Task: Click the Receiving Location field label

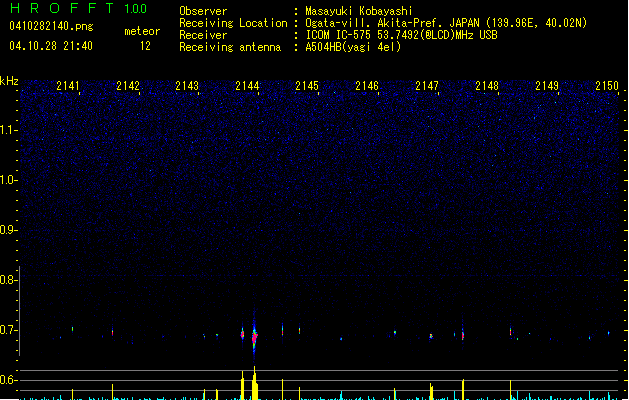Action: (x=233, y=23)
